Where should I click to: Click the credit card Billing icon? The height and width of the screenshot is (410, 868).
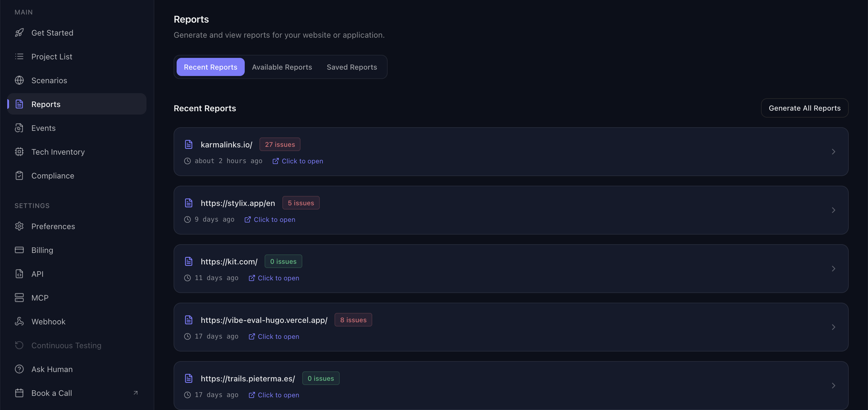19,250
